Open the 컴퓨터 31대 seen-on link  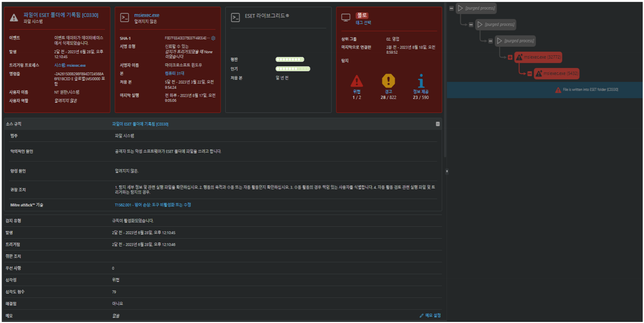pyautogui.click(x=175, y=73)
